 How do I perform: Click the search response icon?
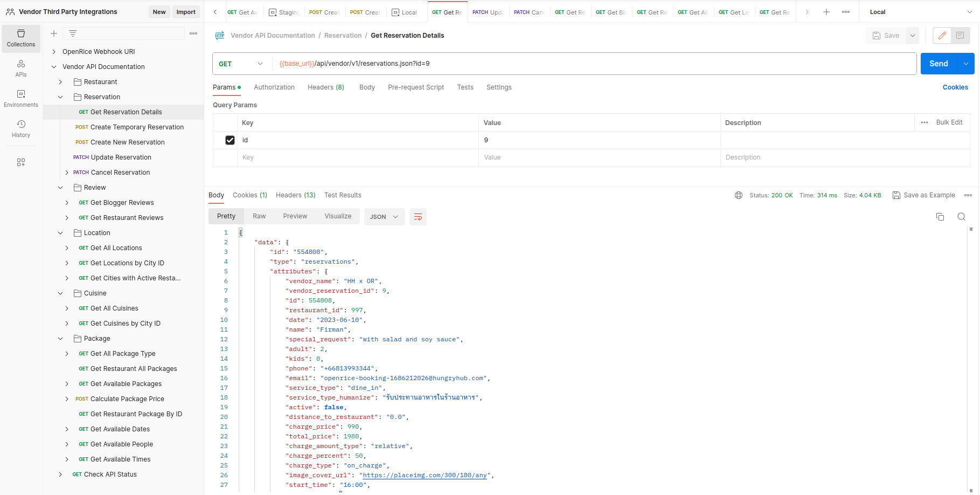point(961,217)
